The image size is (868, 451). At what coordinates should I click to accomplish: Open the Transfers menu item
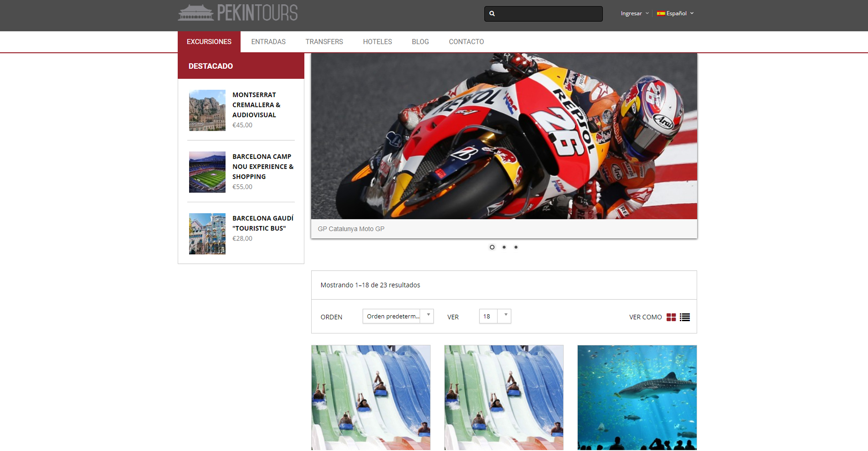(324, 41)
